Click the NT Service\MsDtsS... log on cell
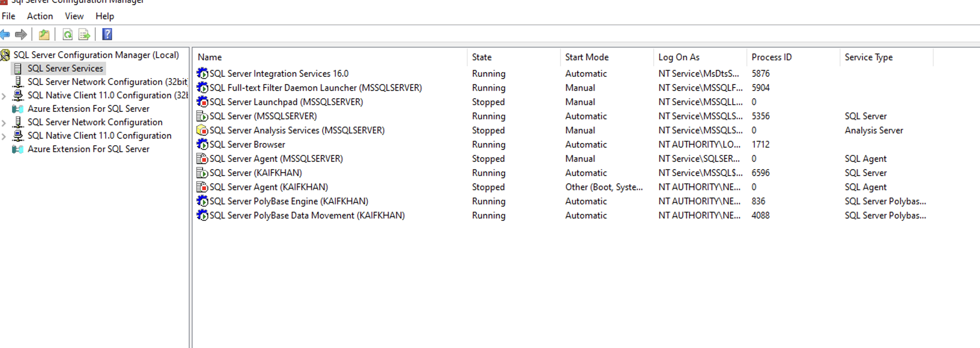980x348 pixels. [x=698, y=74]
